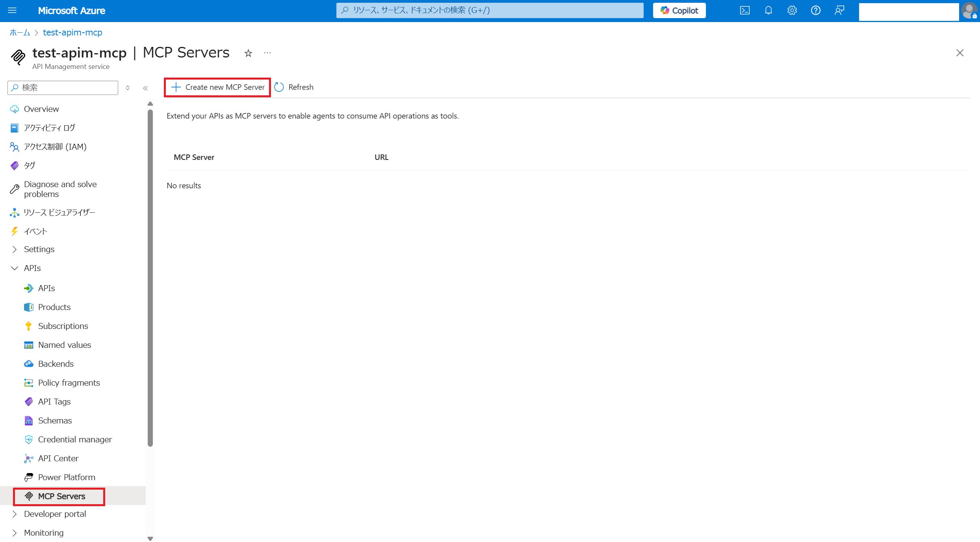
Task: Open the more options ellipsis beside title
Action: coord(267,53)
